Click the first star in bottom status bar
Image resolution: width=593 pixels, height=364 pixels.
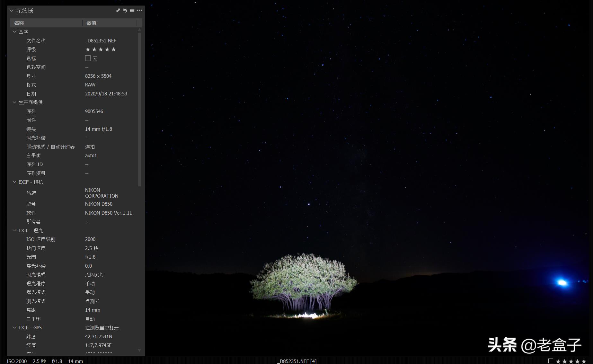[x=558, y=361]
